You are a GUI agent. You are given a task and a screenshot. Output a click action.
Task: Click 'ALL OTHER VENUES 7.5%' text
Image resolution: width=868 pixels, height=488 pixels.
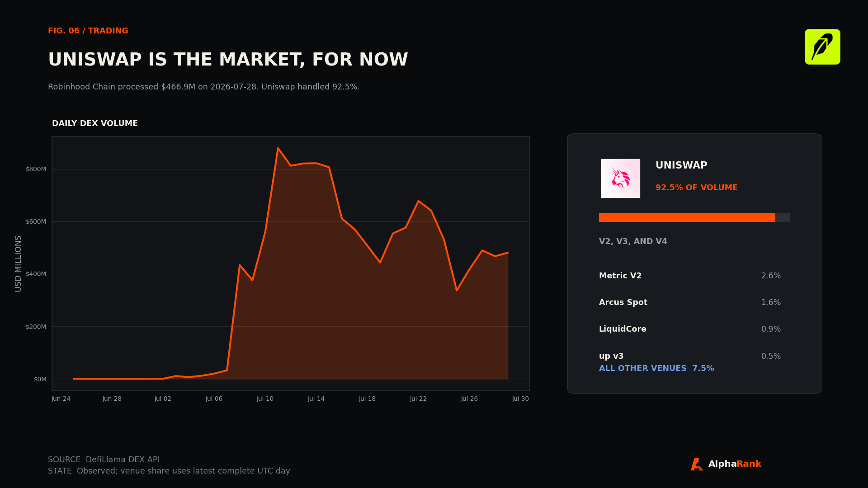click(656, 369)
